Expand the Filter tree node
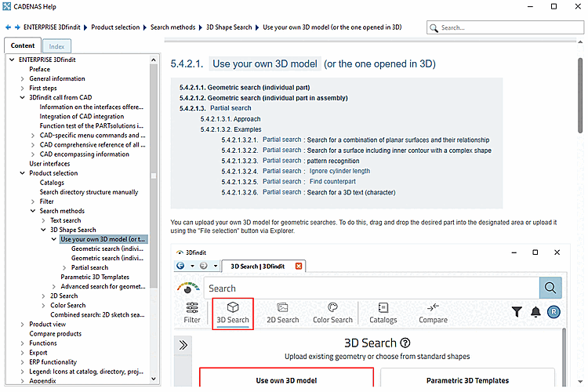 pyautogui.click(x=33, y=201)
